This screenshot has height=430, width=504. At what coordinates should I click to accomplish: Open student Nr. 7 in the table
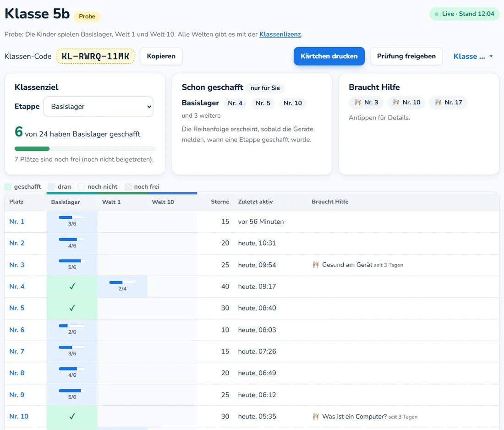(x=16, y=351)
